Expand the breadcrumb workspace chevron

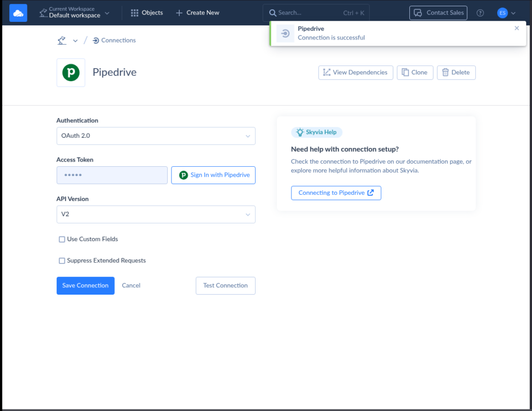pos(75,41)
